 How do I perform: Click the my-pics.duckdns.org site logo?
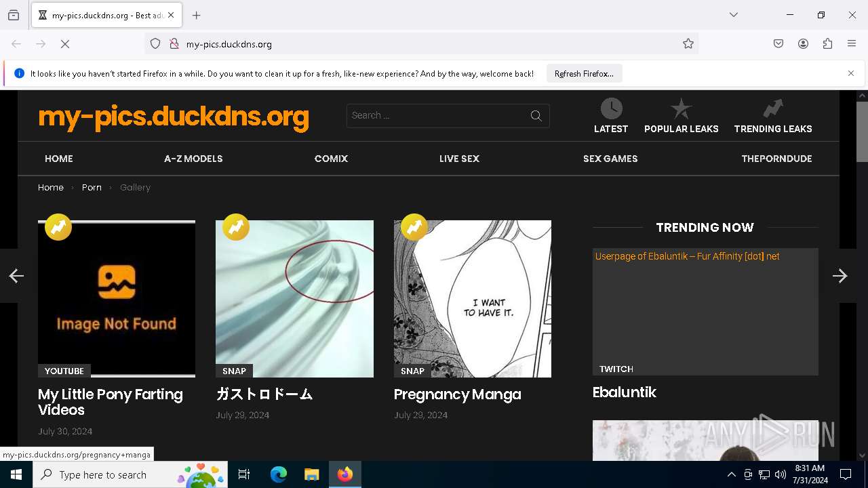point(174,117)
